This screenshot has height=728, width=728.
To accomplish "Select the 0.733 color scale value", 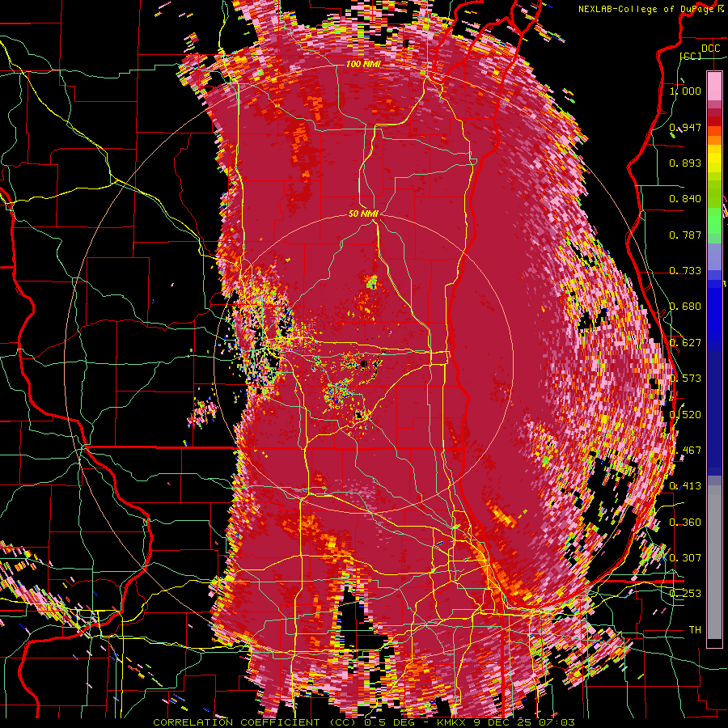I will tap(685, 271).
